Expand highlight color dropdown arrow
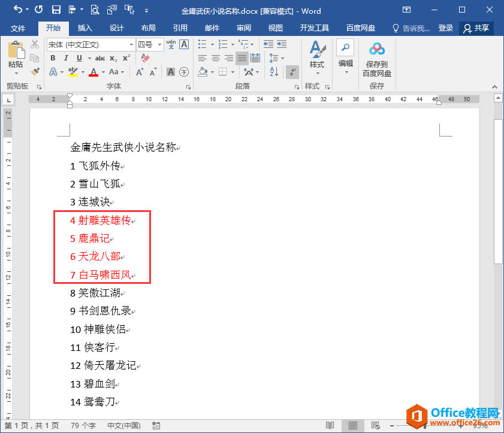Screen dimensions: 504x433 coord(83,72)
